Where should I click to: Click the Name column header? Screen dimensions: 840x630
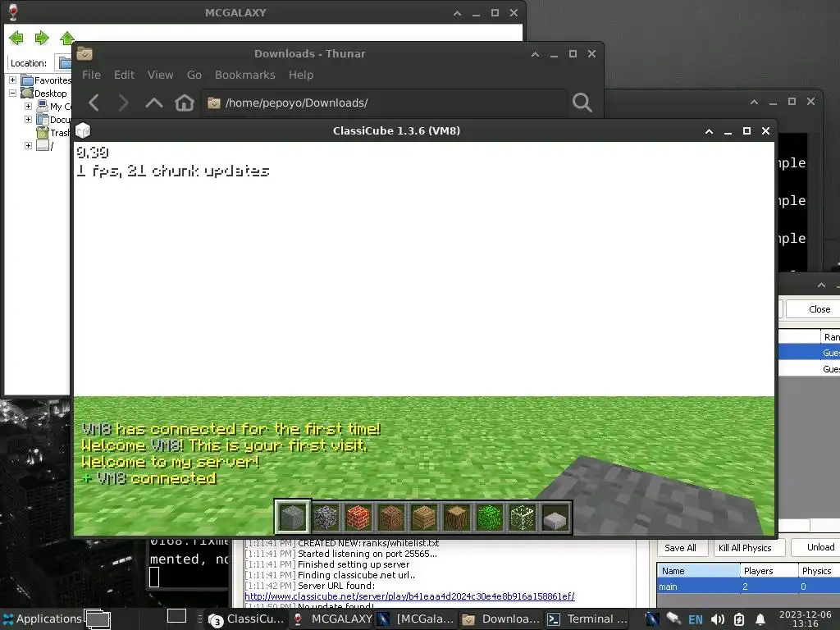[699, 571]
